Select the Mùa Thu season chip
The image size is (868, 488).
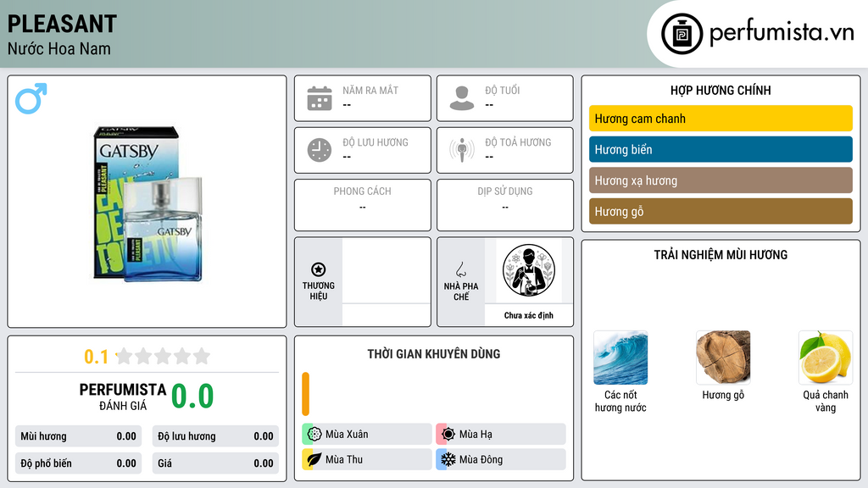click(x=367, y=459)
